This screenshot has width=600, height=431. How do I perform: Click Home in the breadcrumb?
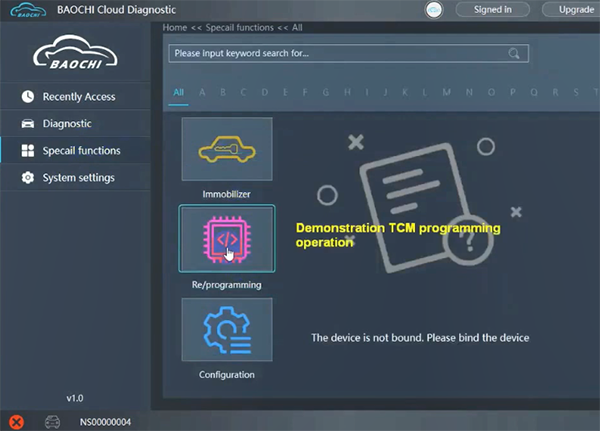[175, 28]
